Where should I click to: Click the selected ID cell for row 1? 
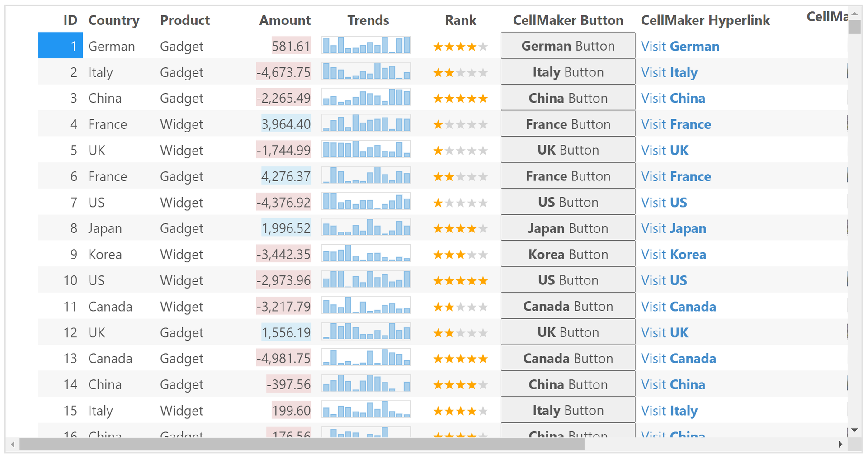click(x=60, y=46)
